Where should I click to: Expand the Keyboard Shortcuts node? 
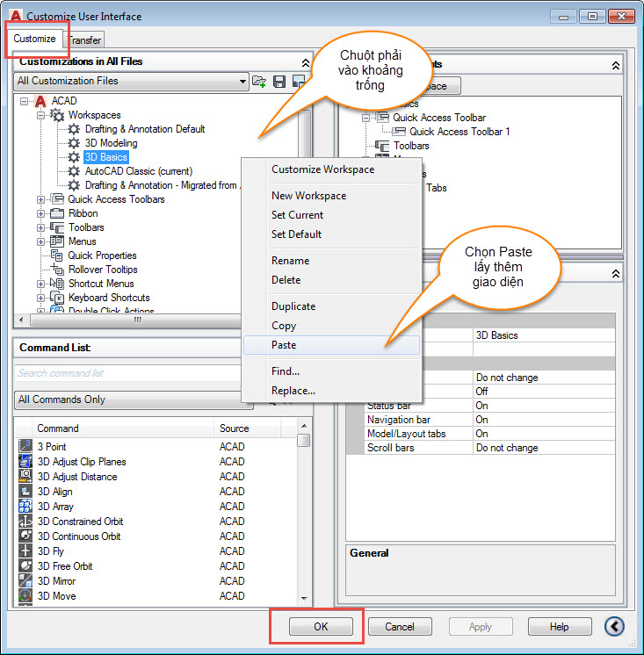[41, 299]
